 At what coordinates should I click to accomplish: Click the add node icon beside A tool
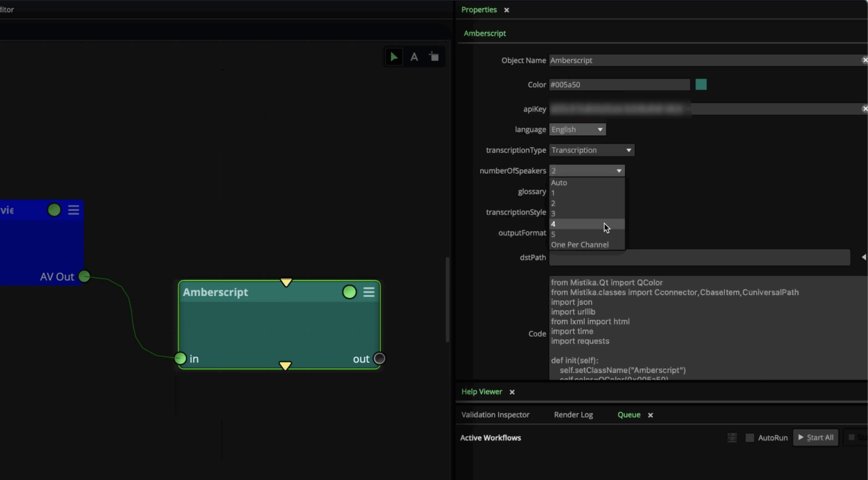point(434,57)
